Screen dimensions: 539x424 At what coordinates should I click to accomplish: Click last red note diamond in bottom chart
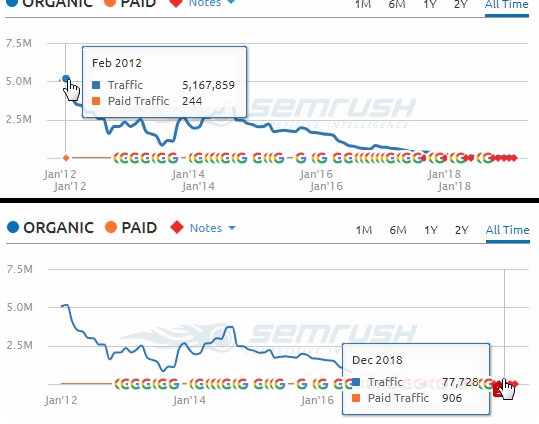(515, 384)
